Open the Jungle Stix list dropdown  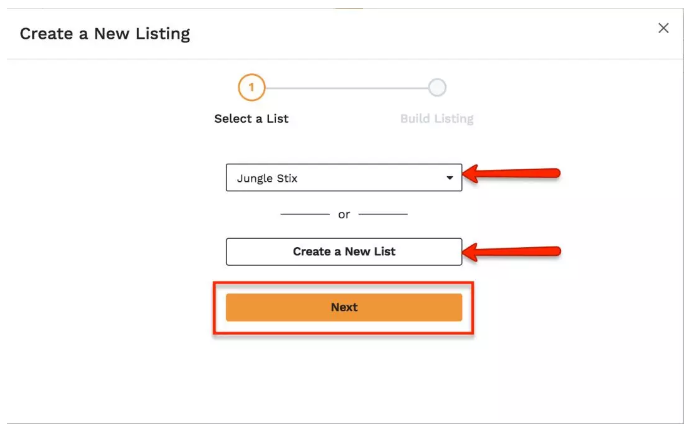tap(343, 178)
